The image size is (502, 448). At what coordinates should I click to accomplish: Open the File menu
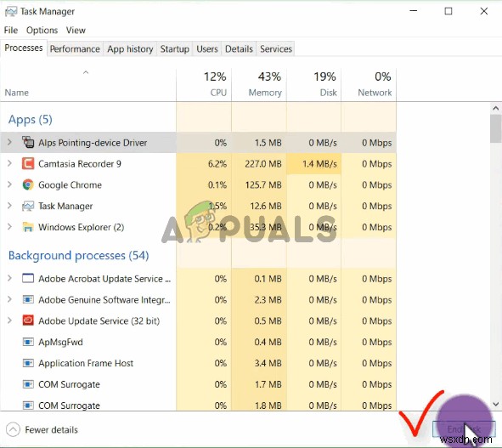(11, 30)
